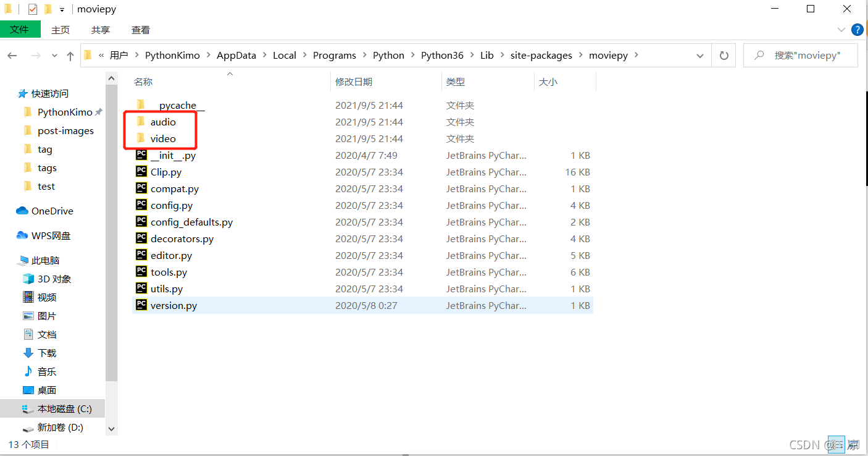Select 新加卷 (D:) drive
This screenshot has height=456, width=868.
(x=61, y=427)
